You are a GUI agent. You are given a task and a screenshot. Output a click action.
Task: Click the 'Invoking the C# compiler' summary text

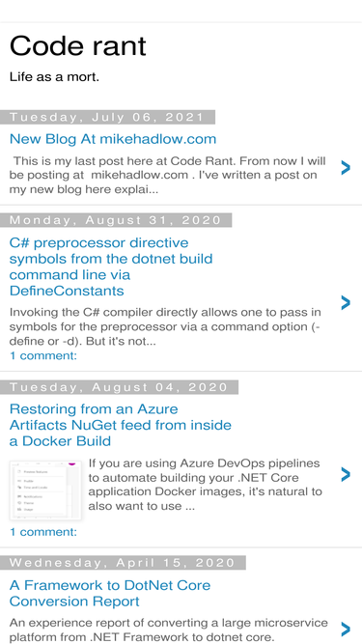[165, 327]
